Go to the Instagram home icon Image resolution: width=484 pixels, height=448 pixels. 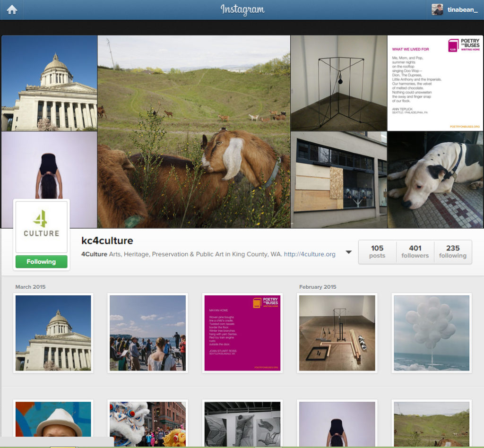pyautogui.click(x=12, y=10)
